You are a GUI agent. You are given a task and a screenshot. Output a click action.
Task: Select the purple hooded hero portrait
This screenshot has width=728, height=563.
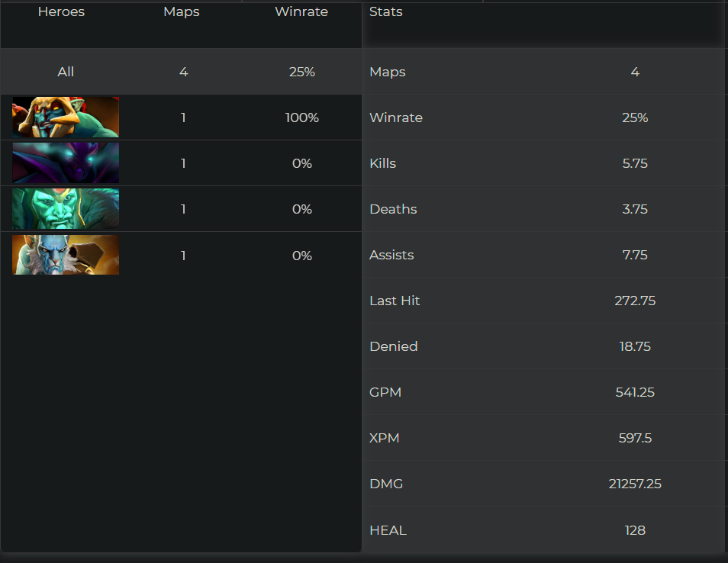tap(66, 163)
